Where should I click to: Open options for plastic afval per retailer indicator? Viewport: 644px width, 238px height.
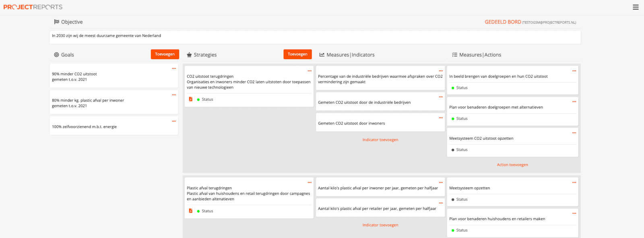441,203
